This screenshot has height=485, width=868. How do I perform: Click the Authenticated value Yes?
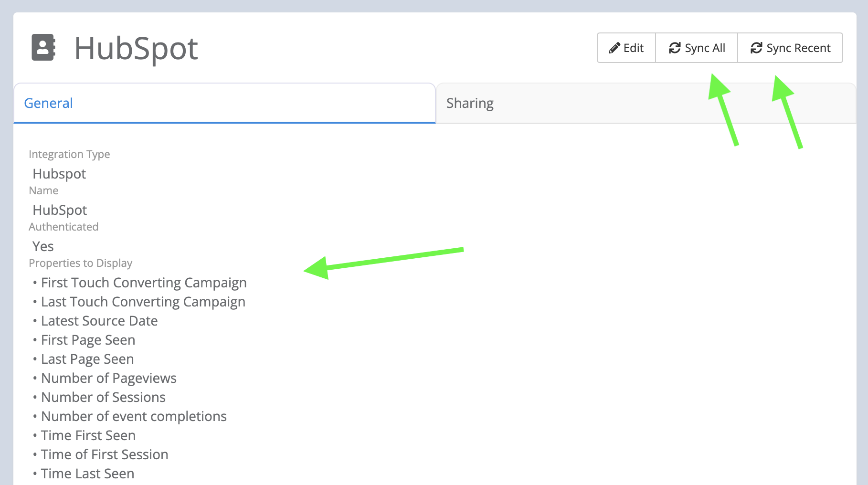(x=43, y=246)
